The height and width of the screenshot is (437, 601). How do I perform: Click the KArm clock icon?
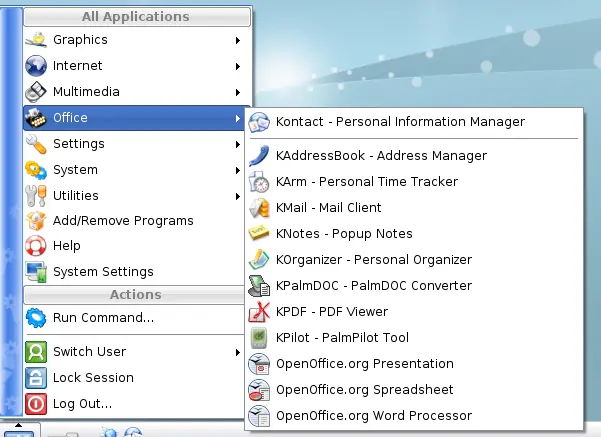pyautogui.click(x=259, y=182)
